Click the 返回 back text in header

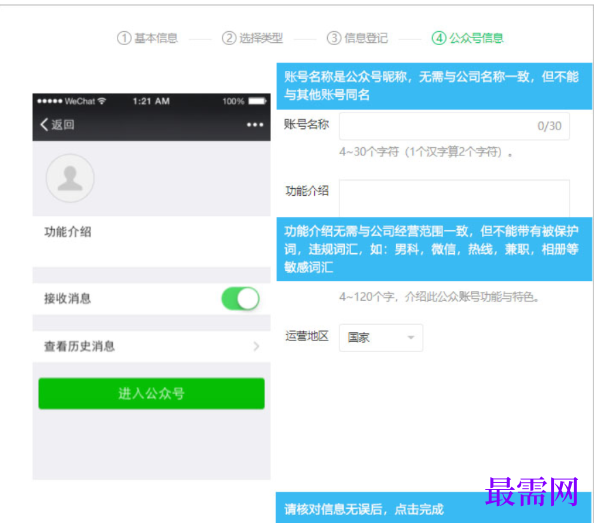(63, 124)
